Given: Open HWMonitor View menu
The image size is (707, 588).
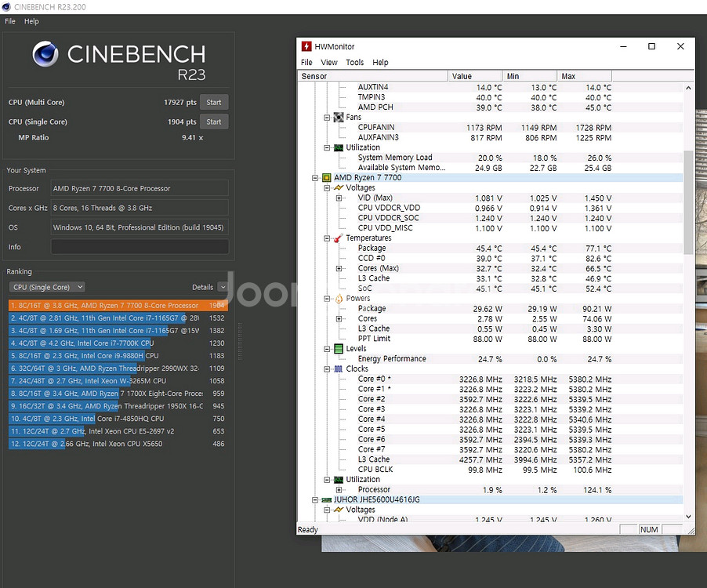Looking at the screenshot, I should pyautogui.click(x=329, y=62).
